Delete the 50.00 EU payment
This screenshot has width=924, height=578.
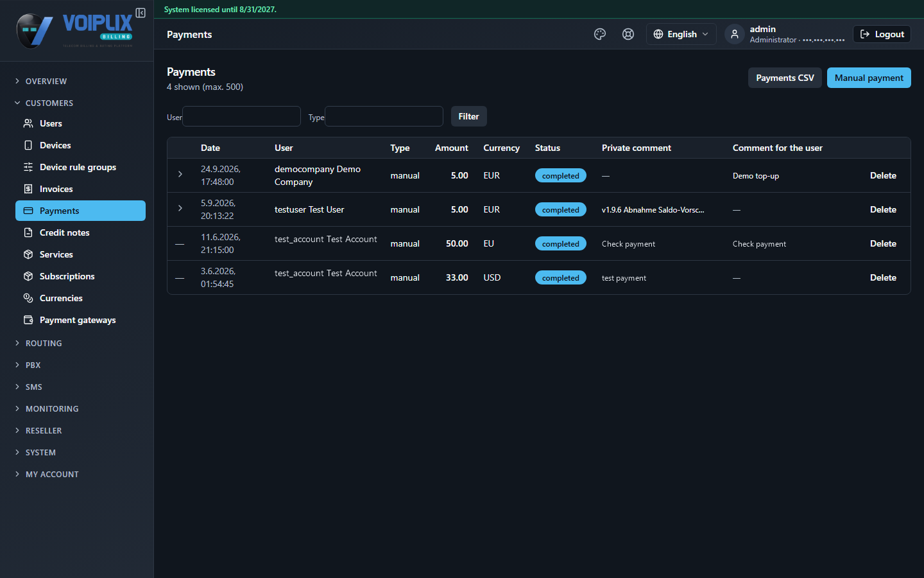(883, 243)
